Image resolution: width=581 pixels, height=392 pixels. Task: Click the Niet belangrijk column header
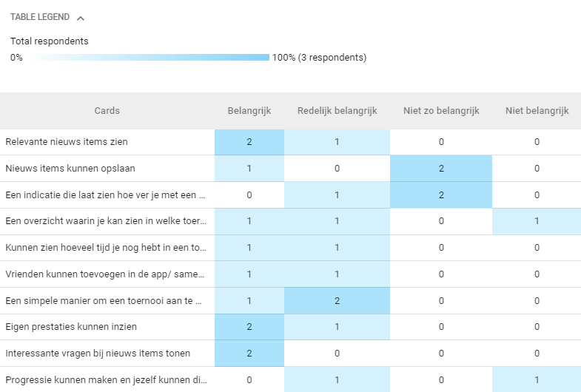tap(537, 111)
